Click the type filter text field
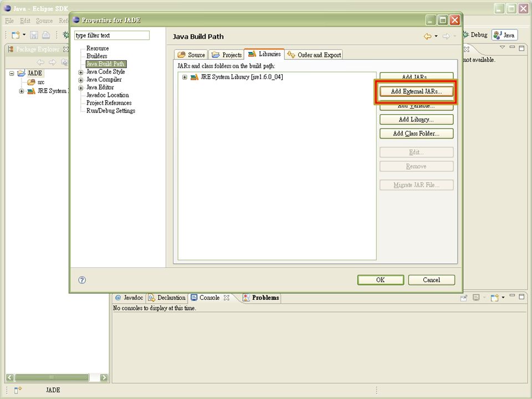Screen dimensions: 532x399 coord(111,35)
